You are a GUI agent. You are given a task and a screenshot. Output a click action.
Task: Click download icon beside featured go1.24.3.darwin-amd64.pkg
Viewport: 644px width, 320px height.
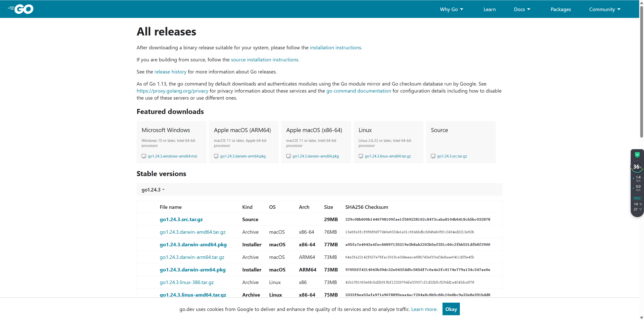[289, 156]
